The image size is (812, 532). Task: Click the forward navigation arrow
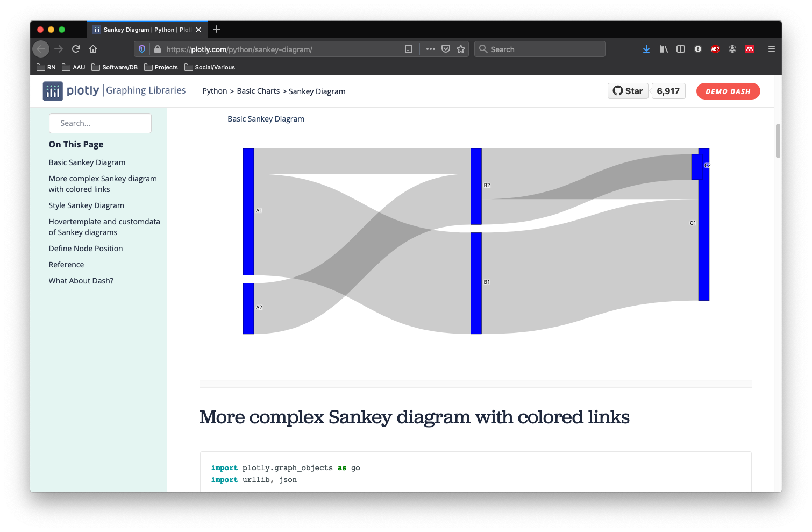click(x=59, y=49)
